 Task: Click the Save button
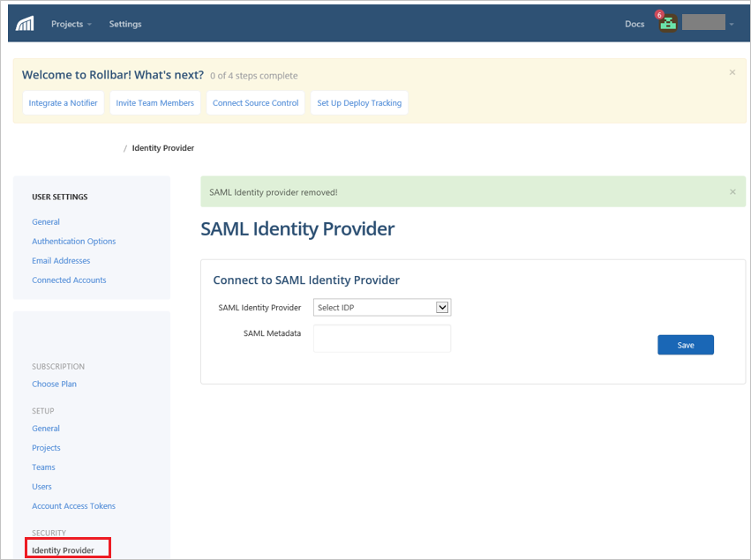pyautogui.click(x=686, y=345)
